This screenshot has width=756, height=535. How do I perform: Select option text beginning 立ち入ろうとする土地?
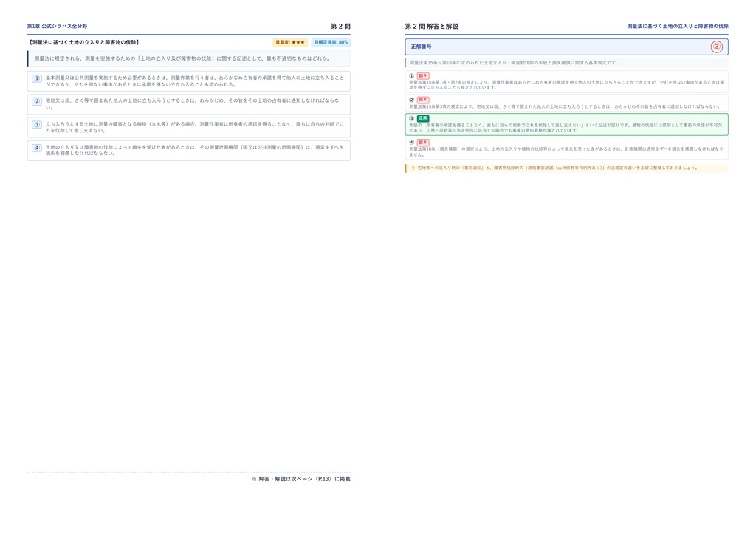coord(195,127)
